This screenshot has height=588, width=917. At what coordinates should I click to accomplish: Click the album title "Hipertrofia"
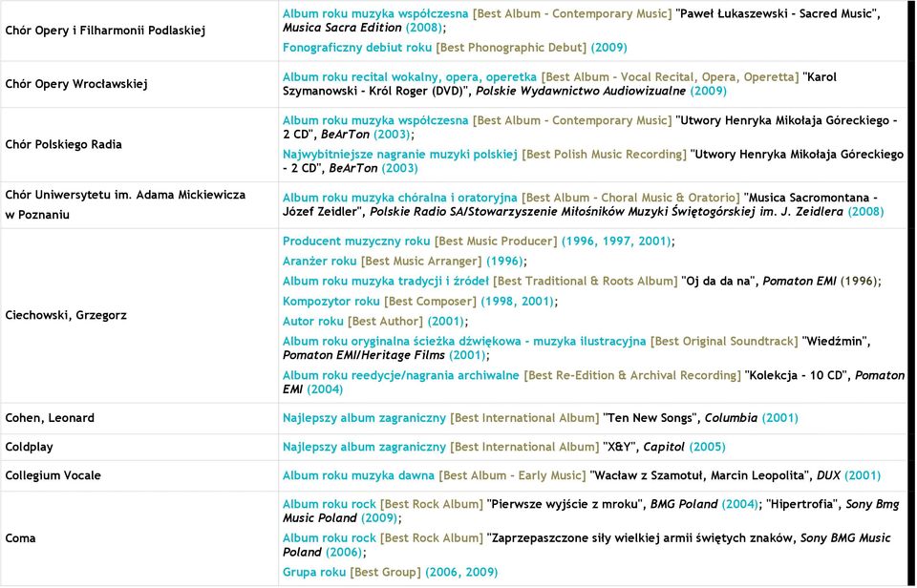click(x=803, y=504)
